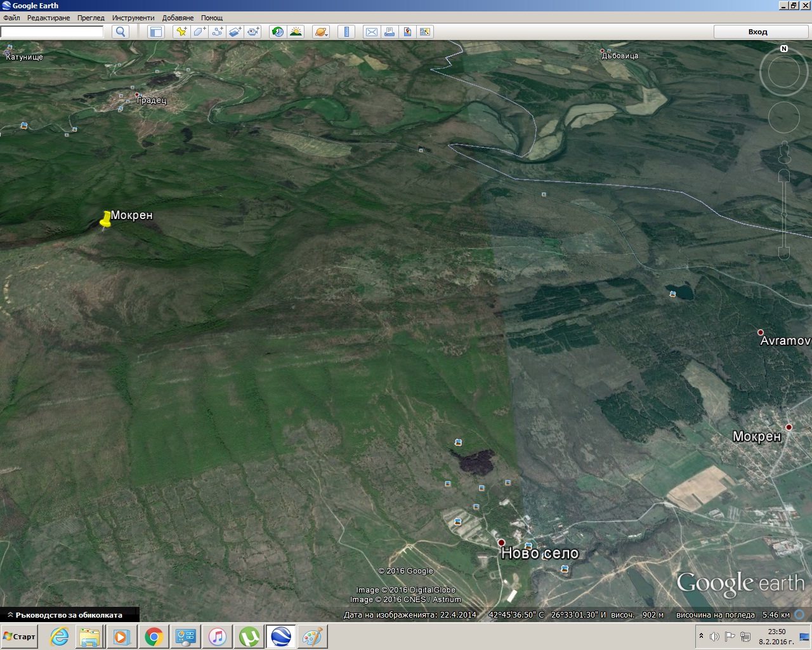The width and height of the screenshot is (812, 650).
Task: Select the add path tool
Action: coord(217,32)
